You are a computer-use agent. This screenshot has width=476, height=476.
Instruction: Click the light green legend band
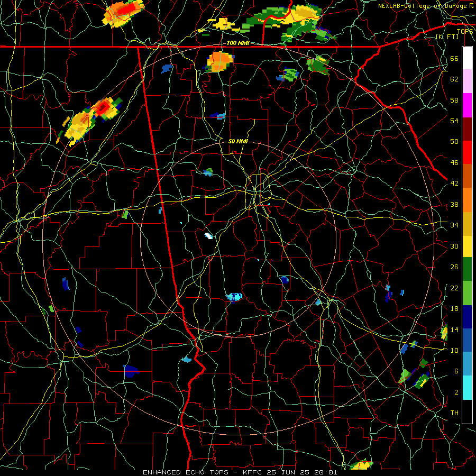467,293
